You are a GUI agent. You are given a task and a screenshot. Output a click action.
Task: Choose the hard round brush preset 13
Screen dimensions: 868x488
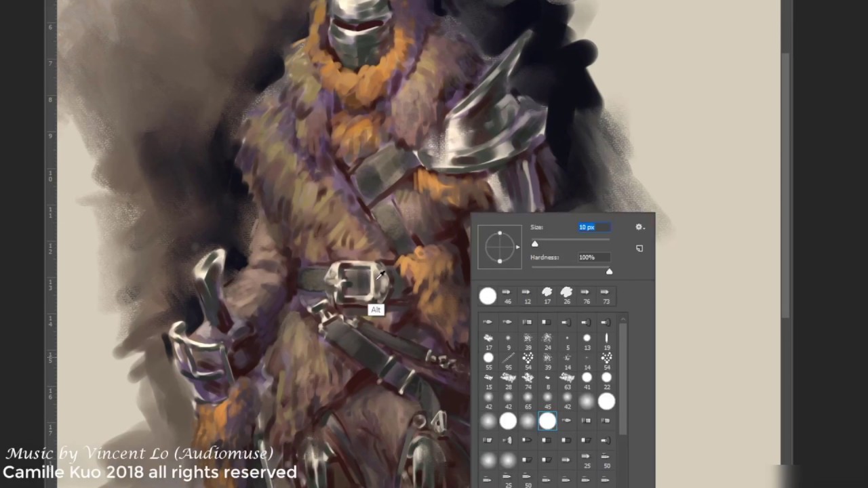click(x=587, y=340)
